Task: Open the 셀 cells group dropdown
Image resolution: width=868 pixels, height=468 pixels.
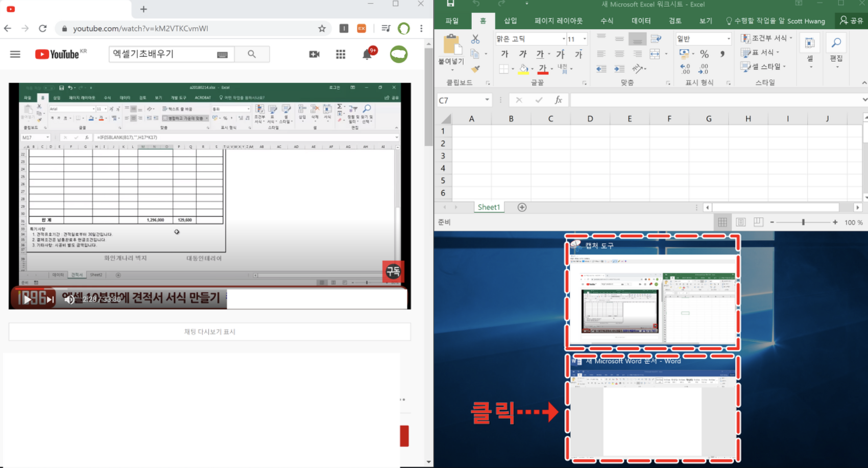Action: [810, 53]
